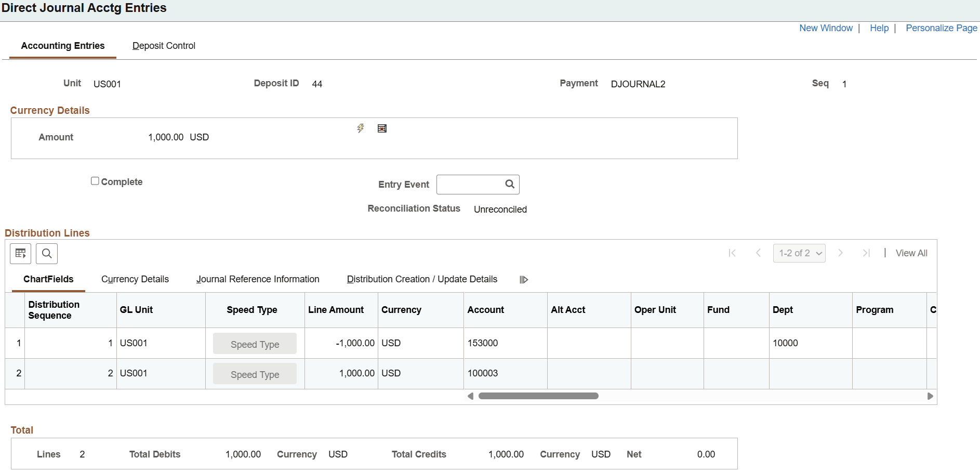Jump to the first row set arrow
980x471 pixels.
(x=733, y=253)
